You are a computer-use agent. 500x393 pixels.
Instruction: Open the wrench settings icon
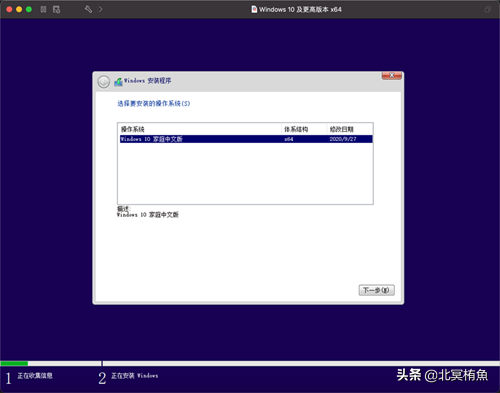pyautogui.click(x=88, y=9)
